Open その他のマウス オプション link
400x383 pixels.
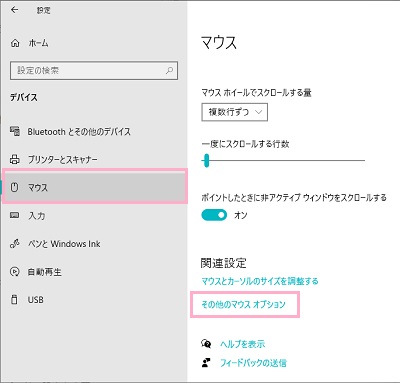pos(243,304)
